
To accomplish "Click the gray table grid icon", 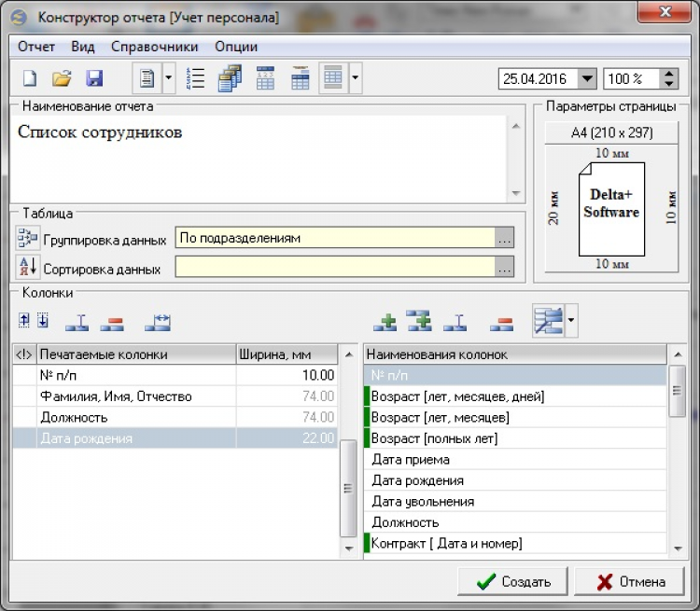I will [333, 78].
